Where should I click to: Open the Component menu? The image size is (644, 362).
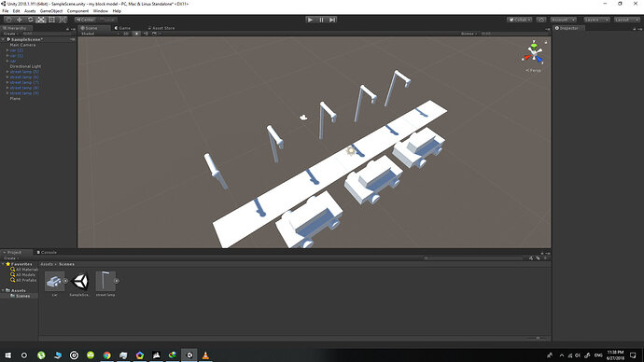[x=77, y=11]
